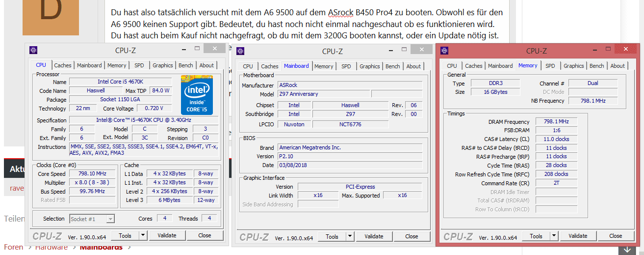Viewport: 644px width, 255px height.
Task: Expand Tools dropdown arrow in left CPU-Z window
Action: 143,235
